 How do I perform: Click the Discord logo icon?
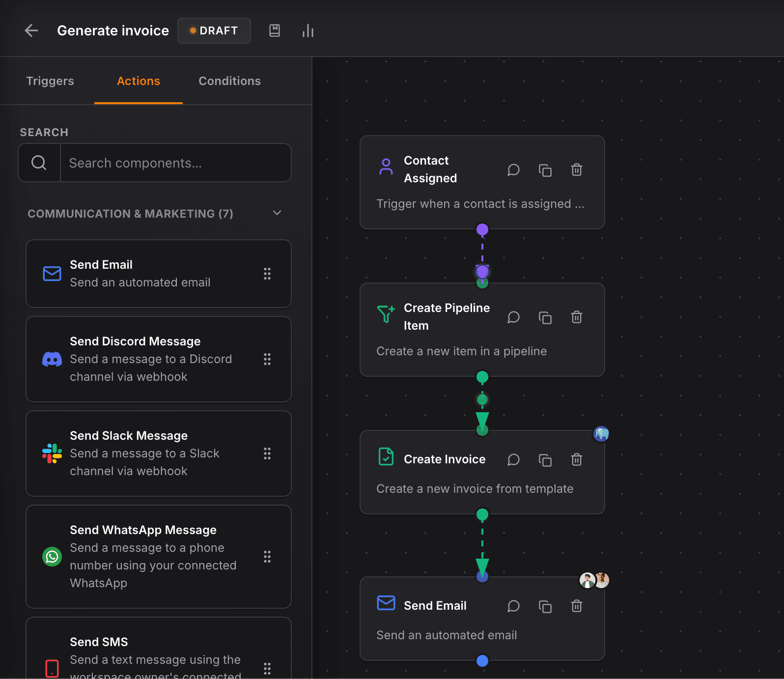coord(52,359)
